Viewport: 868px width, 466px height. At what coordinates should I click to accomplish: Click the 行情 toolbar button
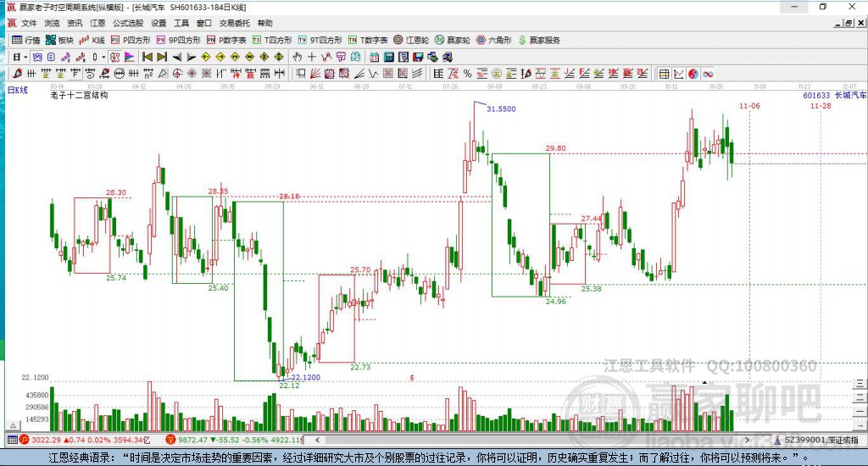(26, 40)
